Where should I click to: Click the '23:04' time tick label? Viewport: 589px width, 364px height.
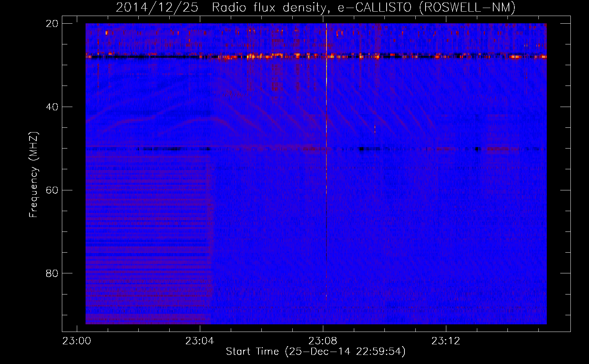(x=200, y=341)
